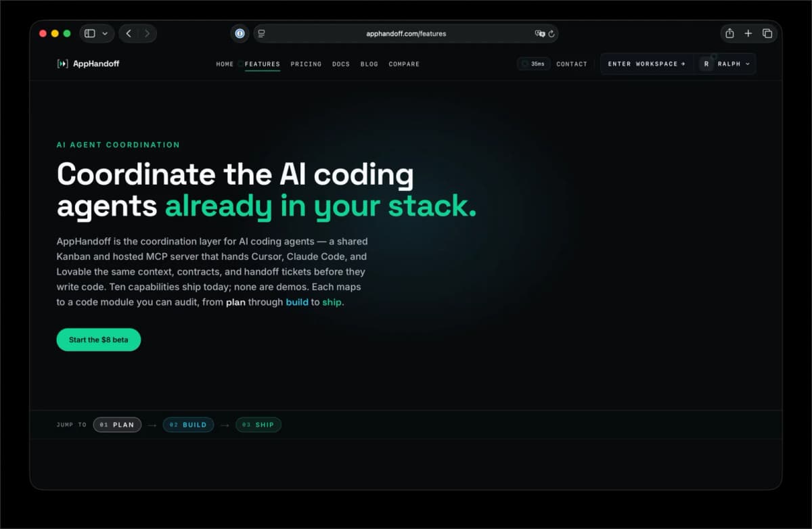Toggle the Safari sidebar icon
Image resolution: width=812 pixels, height=529 pixels.
tap(90, 33)
